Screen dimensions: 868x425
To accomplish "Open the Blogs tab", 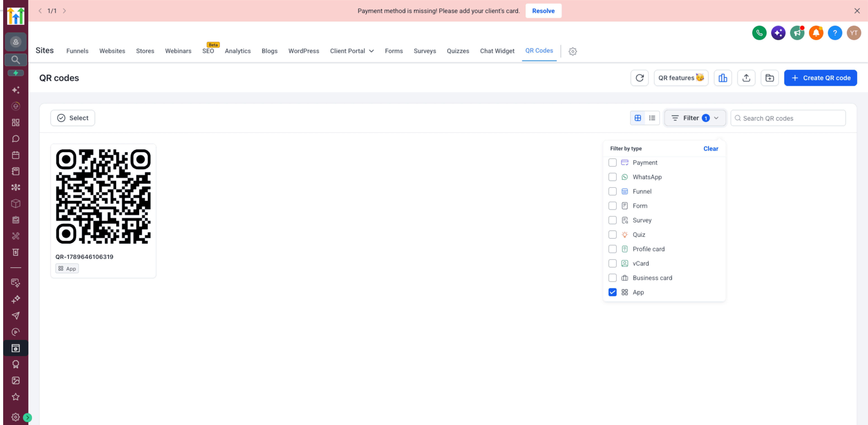I will (x=269, y=51).
